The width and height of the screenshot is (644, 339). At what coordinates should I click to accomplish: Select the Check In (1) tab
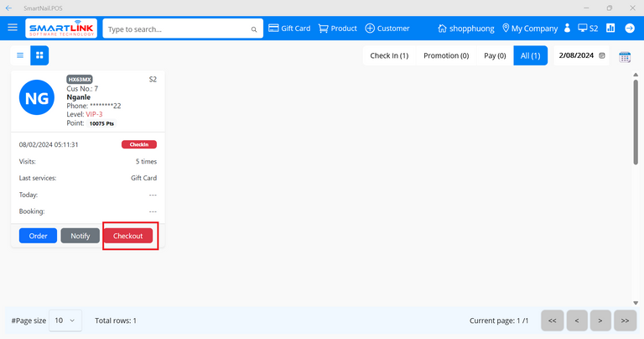click(389, 55)
